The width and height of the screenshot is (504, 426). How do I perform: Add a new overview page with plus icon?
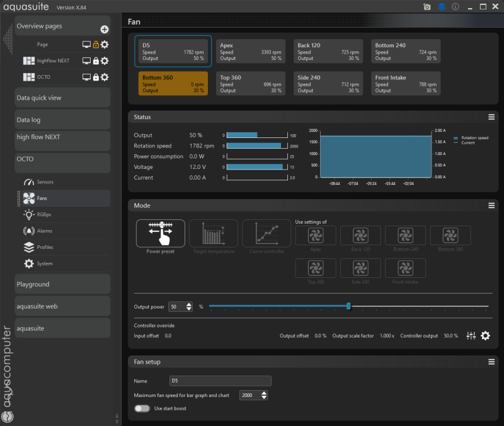point(105,30)
